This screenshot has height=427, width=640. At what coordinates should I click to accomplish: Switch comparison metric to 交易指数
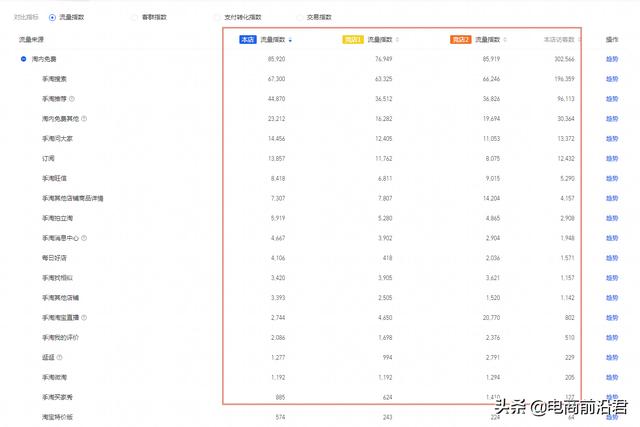[x=299, y=17]
